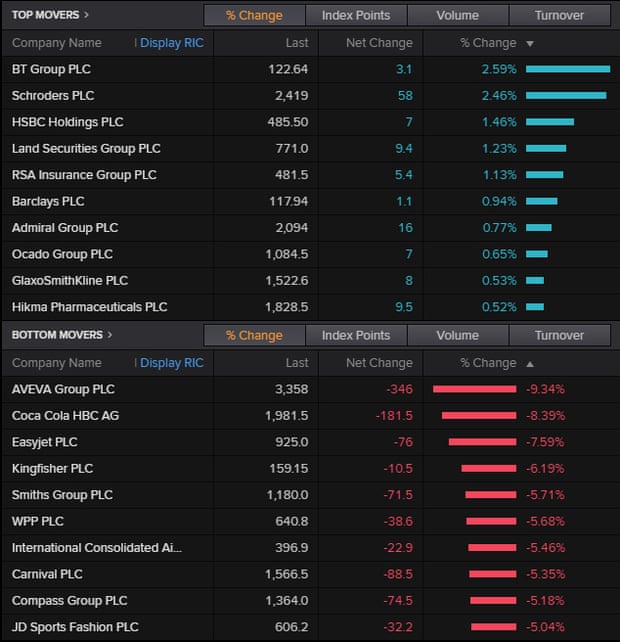Click Company Name header in Bottom Movers
This screenshot has width=620, height=642.
click(x=57, y=363)
